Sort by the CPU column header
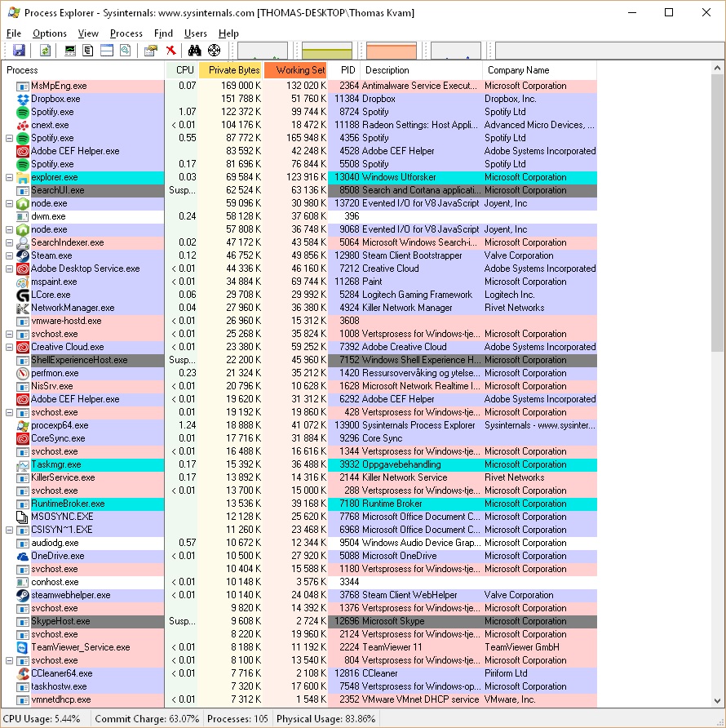This screenshot has height=728, width=726. pyautogui.click(x=181, y=70)
